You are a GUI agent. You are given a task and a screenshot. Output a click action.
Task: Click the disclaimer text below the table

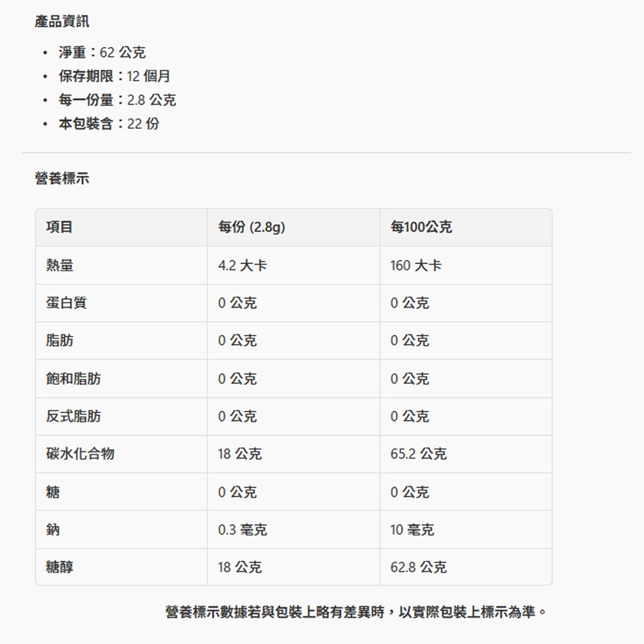coord(356,612)
